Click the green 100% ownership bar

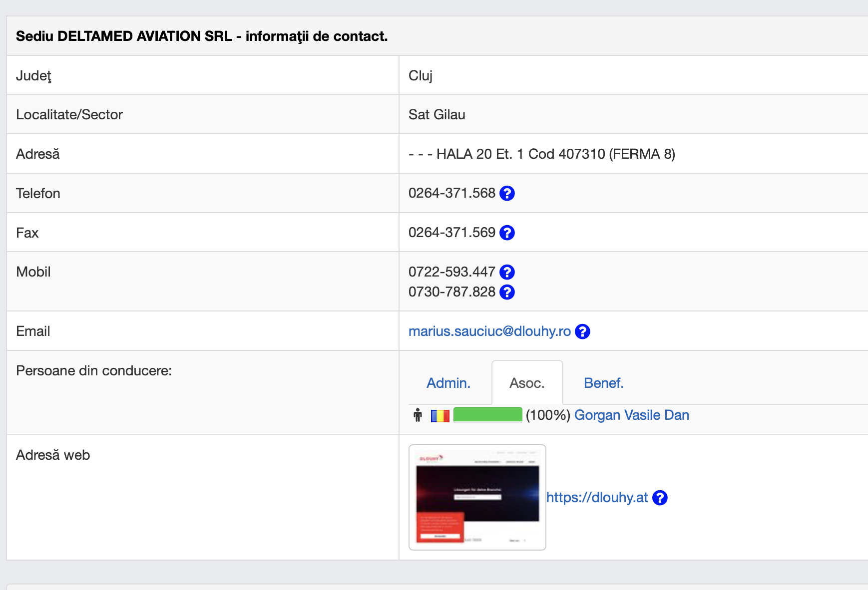click(x=487, y=415)
